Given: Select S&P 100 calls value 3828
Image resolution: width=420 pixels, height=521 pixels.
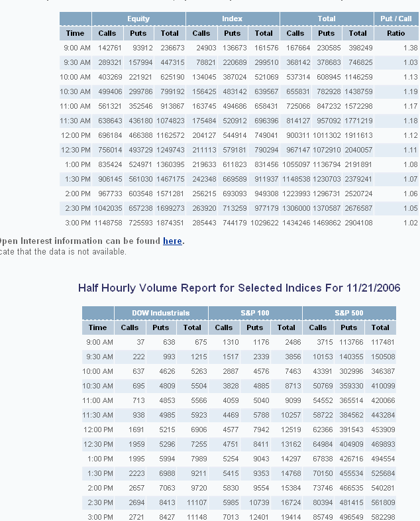Looking at the screenshot, I should [x=231, y=386].
